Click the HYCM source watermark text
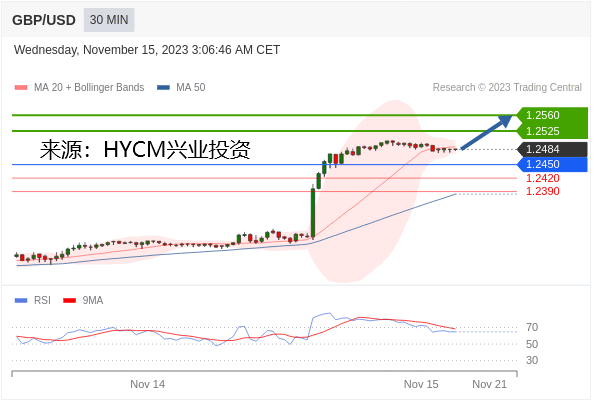The image size is (594, 403). (x=145, y=150)
